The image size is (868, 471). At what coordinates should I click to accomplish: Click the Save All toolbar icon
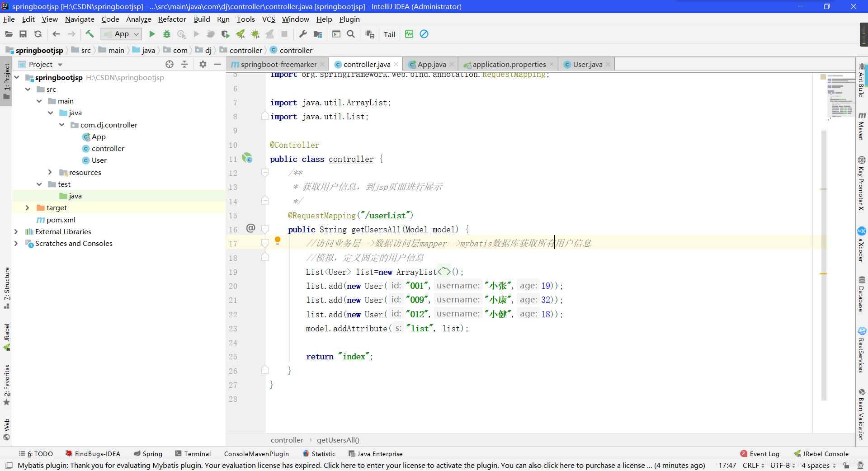coord(23,34)
